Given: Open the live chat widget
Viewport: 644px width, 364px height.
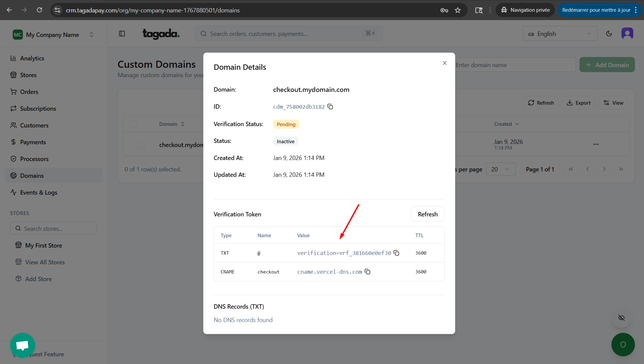Looking at the screenshot, I should point(23,345).
